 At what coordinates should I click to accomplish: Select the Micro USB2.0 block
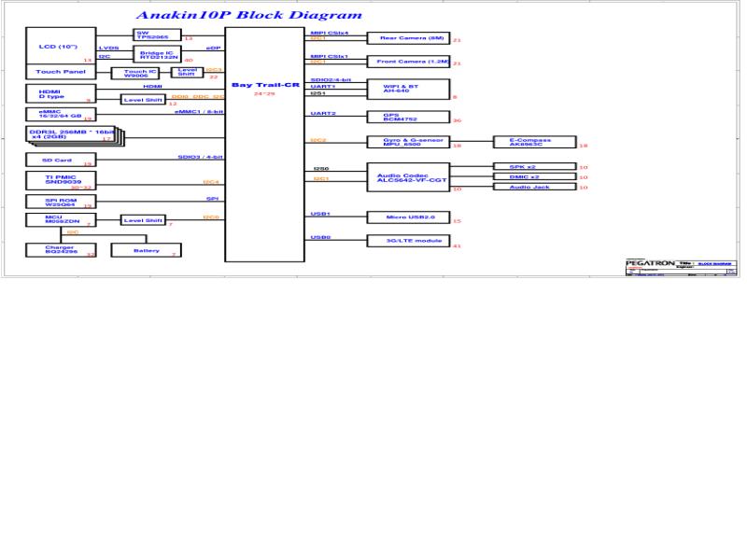408,217
